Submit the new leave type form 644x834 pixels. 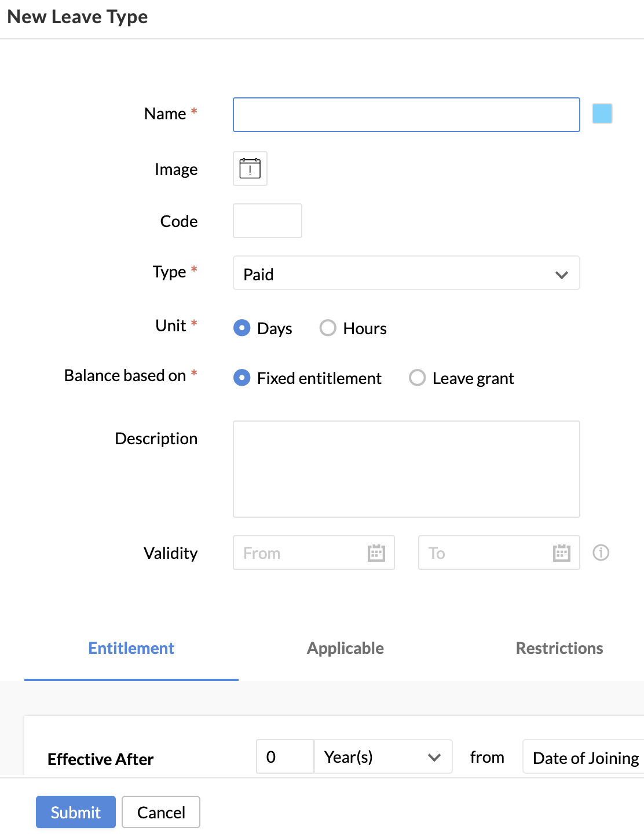coord(76,812)
